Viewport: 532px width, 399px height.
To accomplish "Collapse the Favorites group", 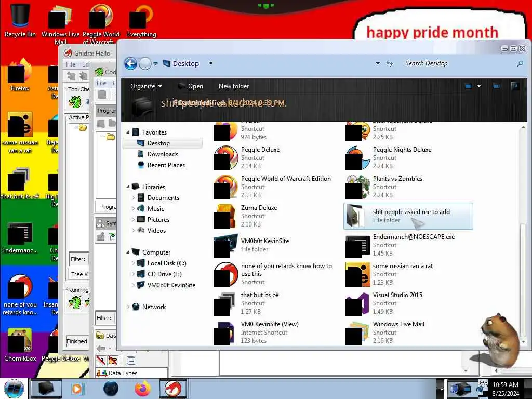I will (x=128, y=132).
